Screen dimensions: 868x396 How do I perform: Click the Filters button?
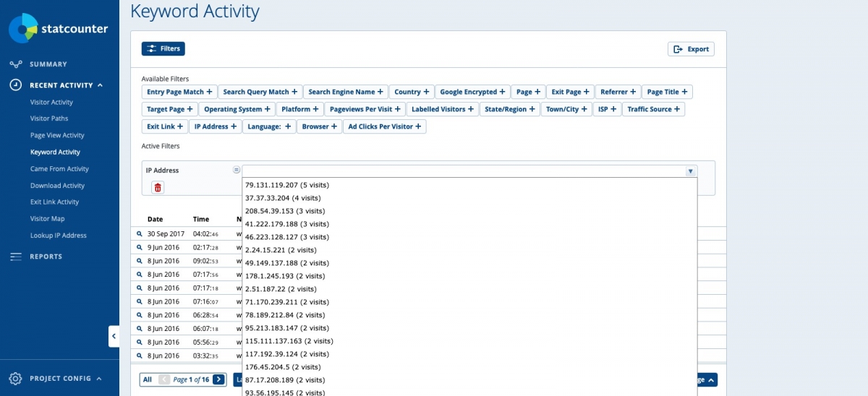(163, 48)
